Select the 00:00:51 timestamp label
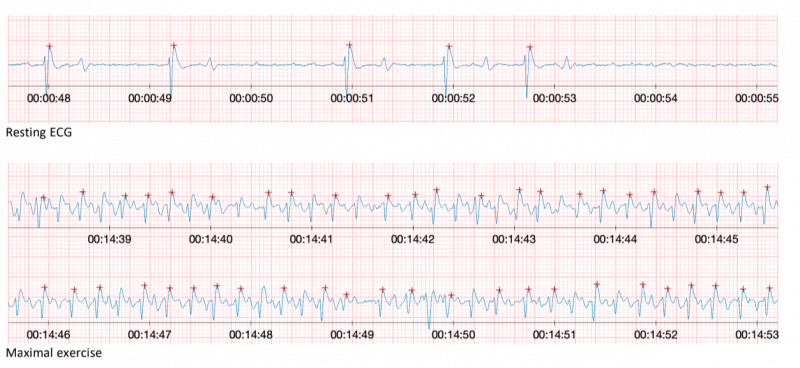Viewport: 800px width, 368px height. pos(352,99)
